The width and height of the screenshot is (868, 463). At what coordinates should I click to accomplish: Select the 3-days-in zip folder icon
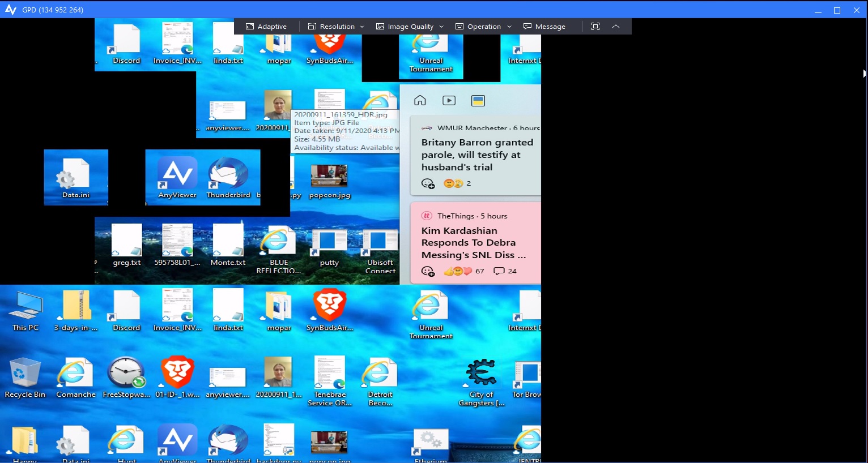[x=76, y=311]
